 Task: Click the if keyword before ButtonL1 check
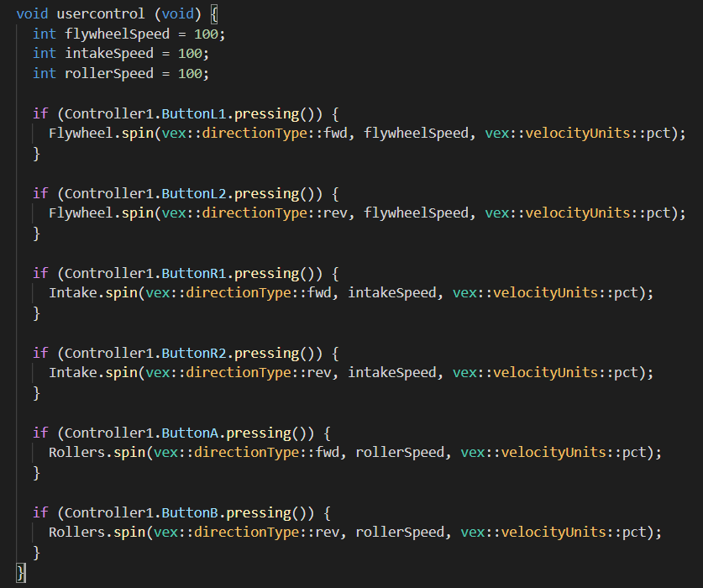[40, 114]
